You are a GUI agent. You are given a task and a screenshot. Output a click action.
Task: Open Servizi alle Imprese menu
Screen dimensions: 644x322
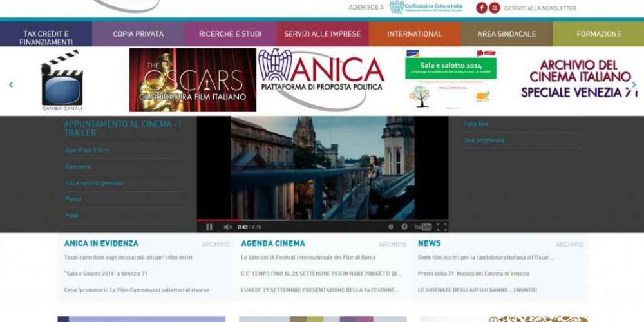[323, 34]
